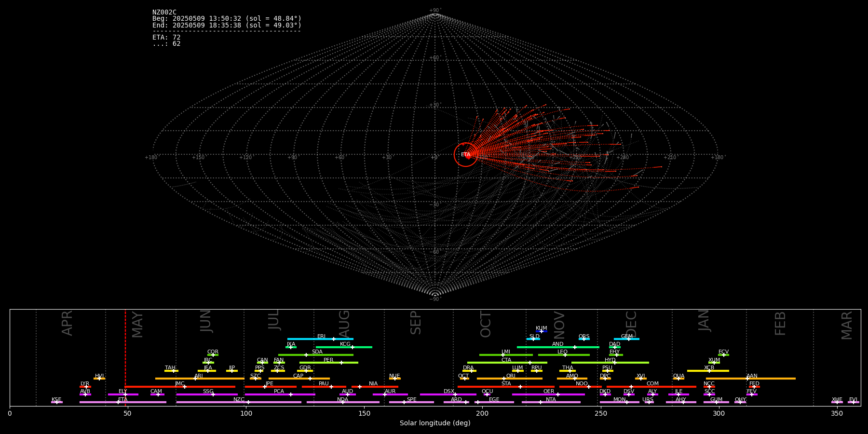Click the ORI shower label
This screenshot has width=868, height=434.
[x=511, y=376]
